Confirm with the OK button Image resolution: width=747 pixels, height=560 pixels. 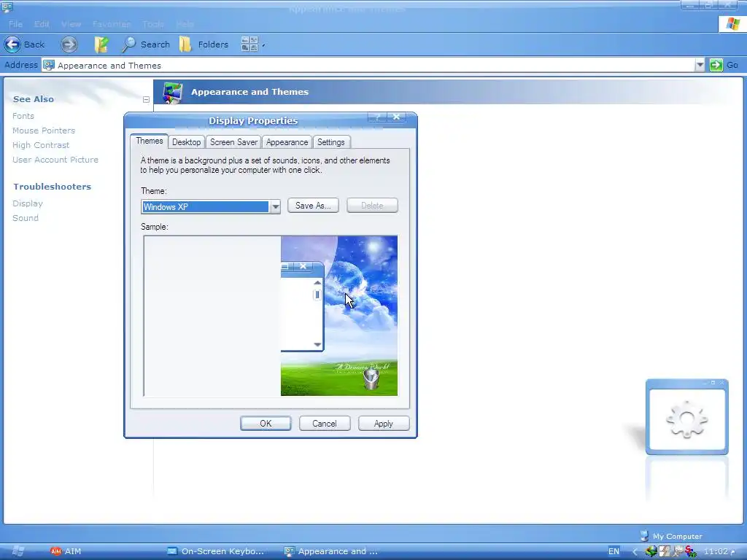click(x=266, y=424)
